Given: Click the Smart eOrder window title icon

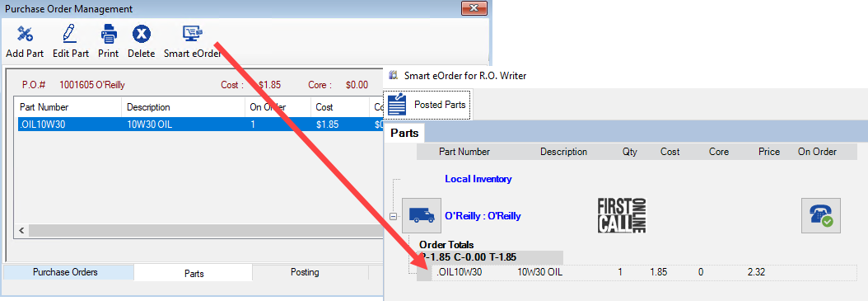Looking at the screenshot, I should 394,75.
